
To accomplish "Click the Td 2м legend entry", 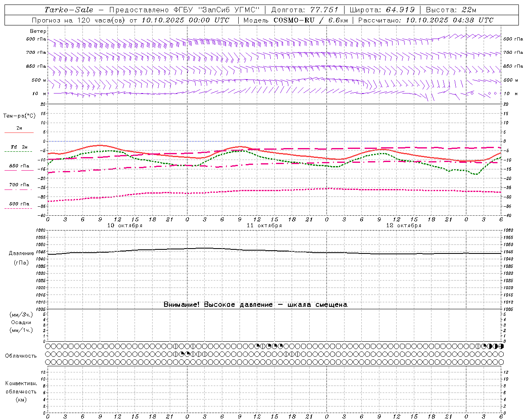I will 19,147.
